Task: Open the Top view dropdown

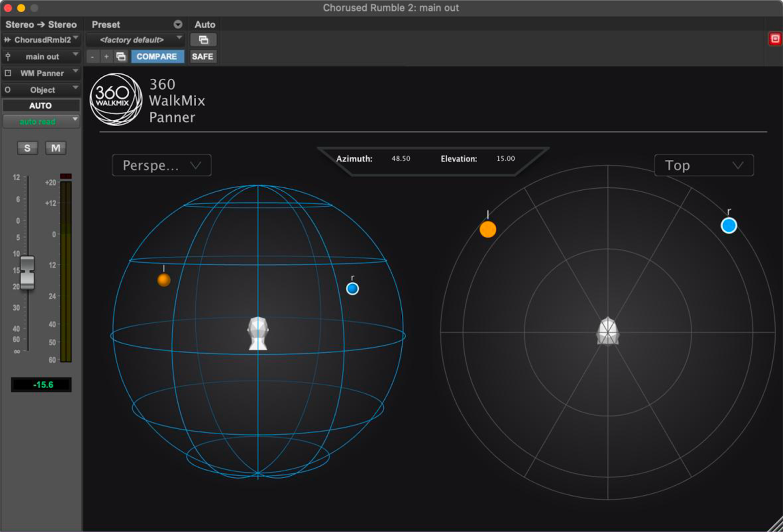Action: pyautogui.click(x=703, y=165)
